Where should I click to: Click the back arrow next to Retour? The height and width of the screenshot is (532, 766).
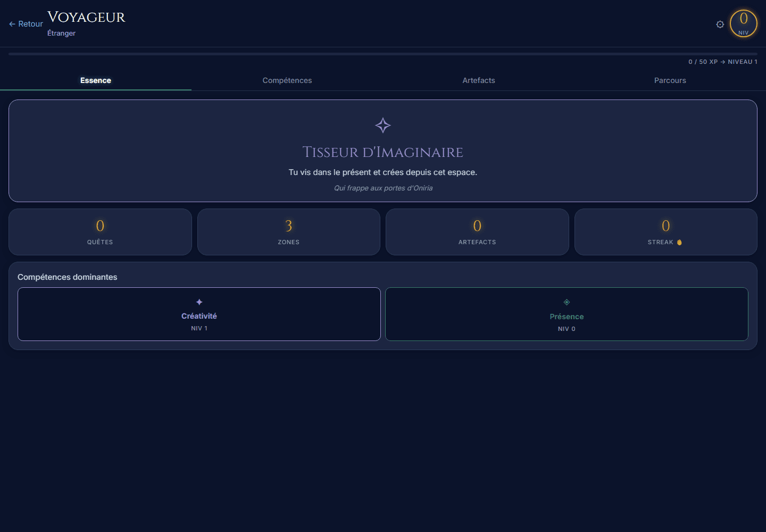pos(12,24)
